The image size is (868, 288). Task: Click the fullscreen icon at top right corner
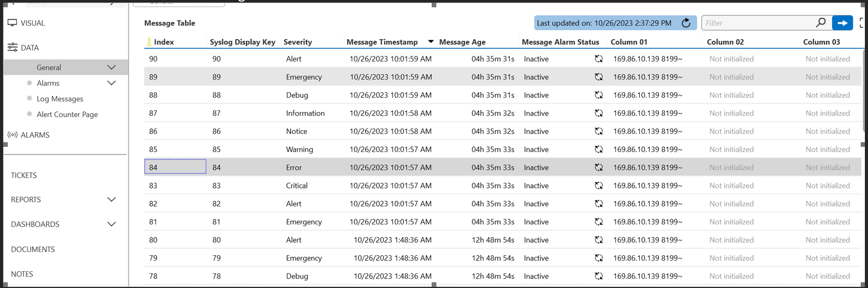point(862,23)
